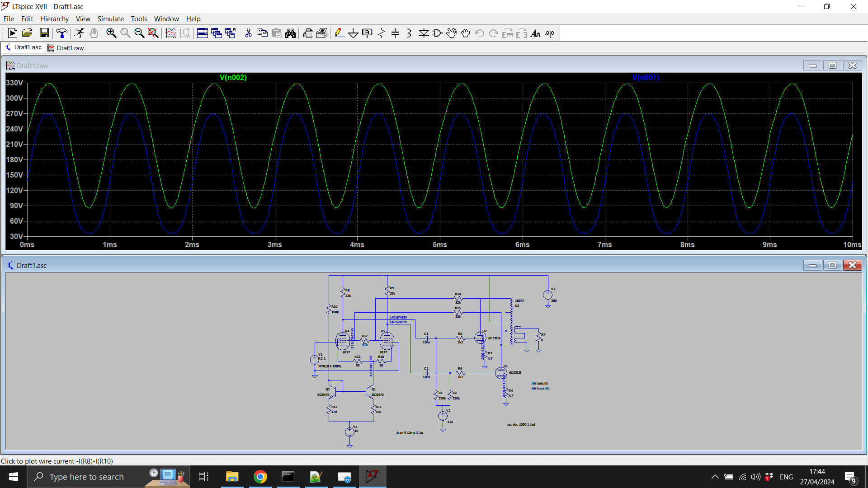868x488 pixels.
Task: Click the 6C33CB tube U1 in schematic
Action: click(501, 373)
